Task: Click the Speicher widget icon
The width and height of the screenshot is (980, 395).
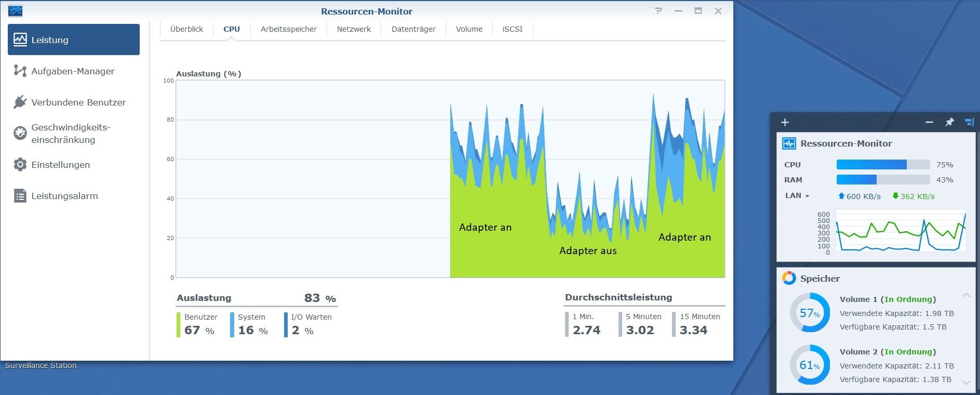Action: (x=789, y=278)
